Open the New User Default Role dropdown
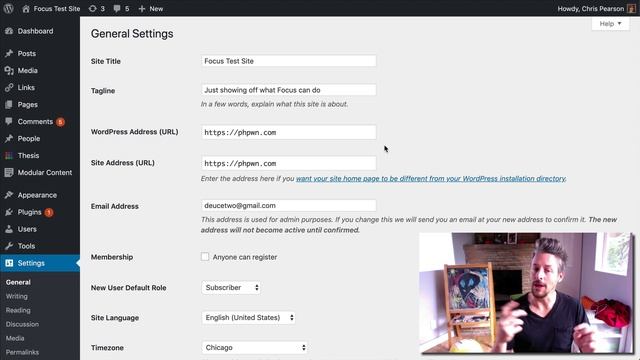 coord(231,288)
